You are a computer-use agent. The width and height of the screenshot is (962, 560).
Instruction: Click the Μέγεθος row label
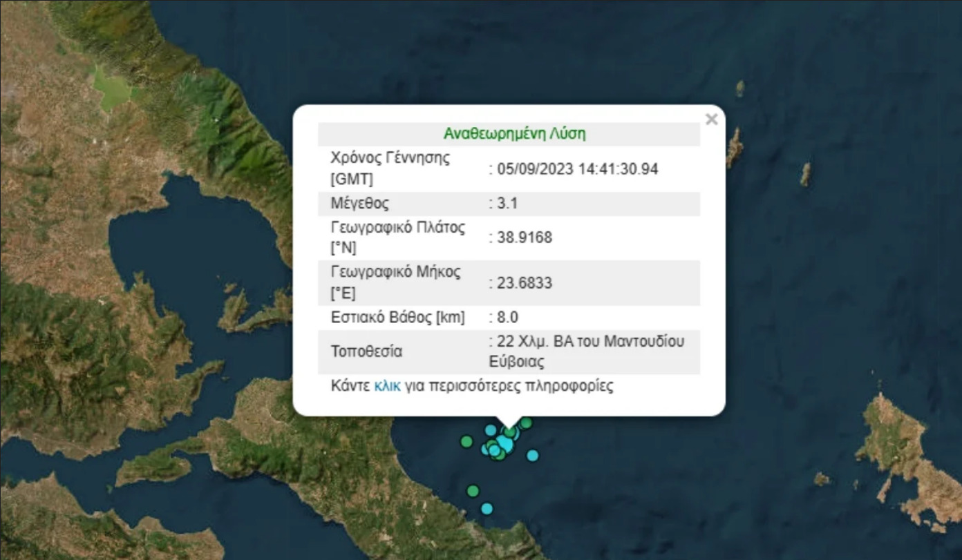(359, 204)
